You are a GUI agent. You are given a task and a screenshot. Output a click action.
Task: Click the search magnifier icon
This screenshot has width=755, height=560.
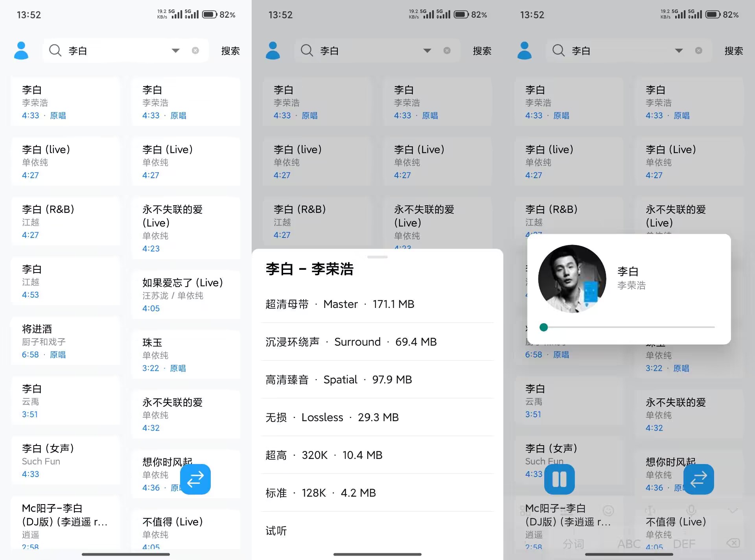[55, 50]
